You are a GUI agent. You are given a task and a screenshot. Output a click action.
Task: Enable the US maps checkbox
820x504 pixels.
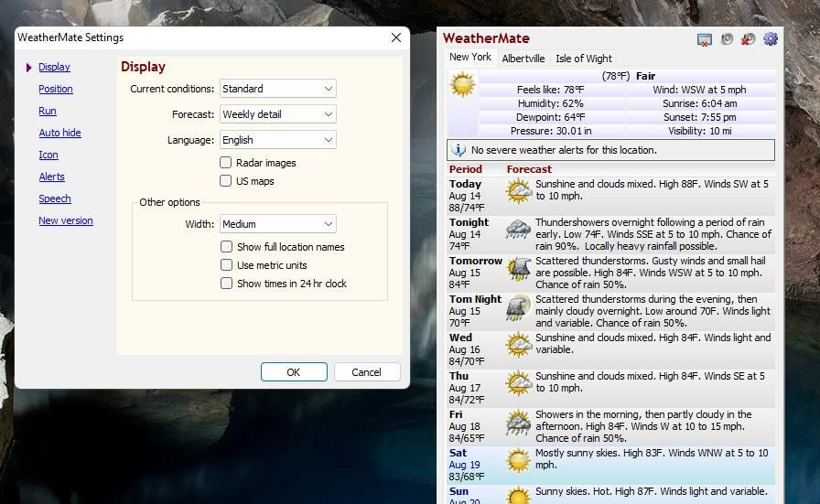225,181
